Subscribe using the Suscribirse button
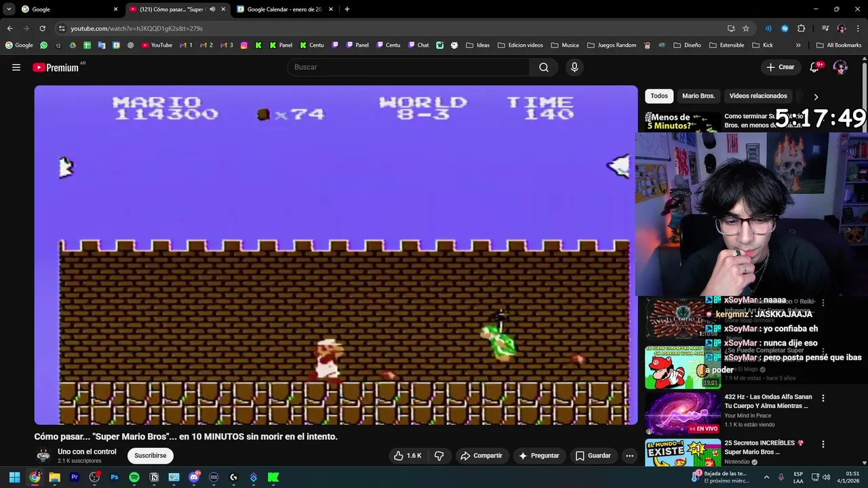 click(x=150, y=455)
